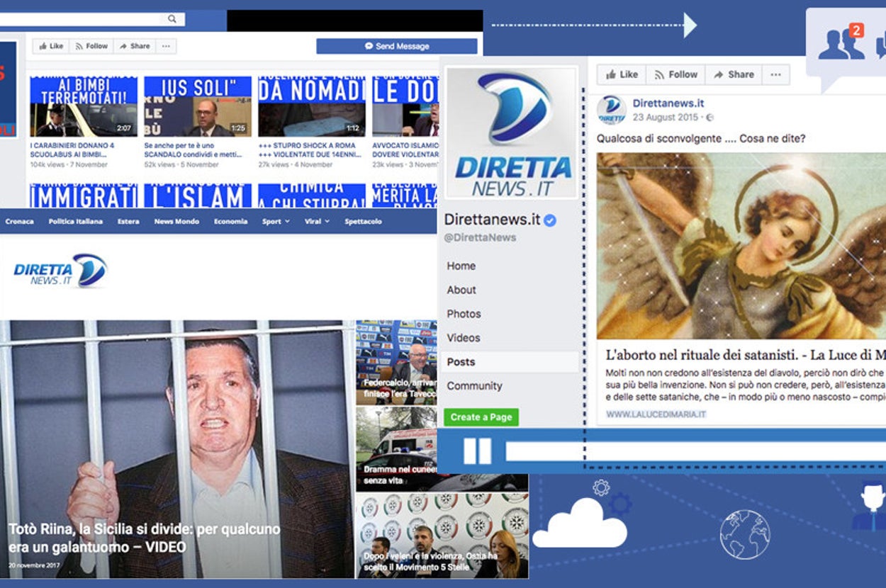Toggle Follow on the Direttanews.it page
Image resolution: width=886 pixels, height=588 pixels.
tap(675, 74)
